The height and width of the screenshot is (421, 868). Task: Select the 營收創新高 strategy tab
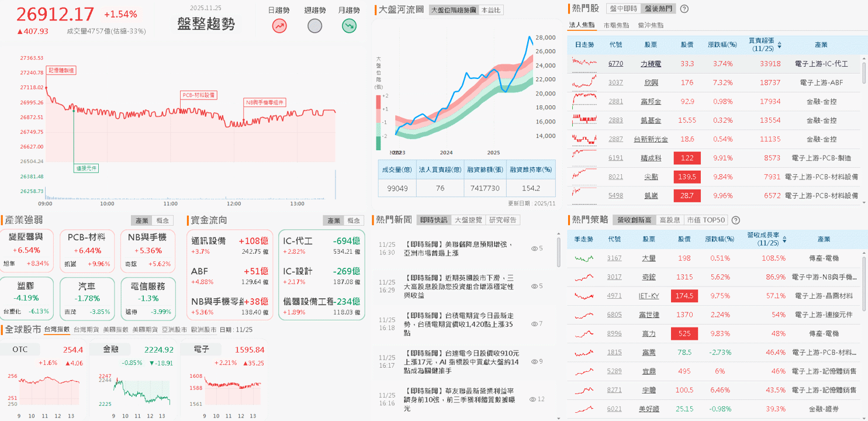[x=634, y=220]
